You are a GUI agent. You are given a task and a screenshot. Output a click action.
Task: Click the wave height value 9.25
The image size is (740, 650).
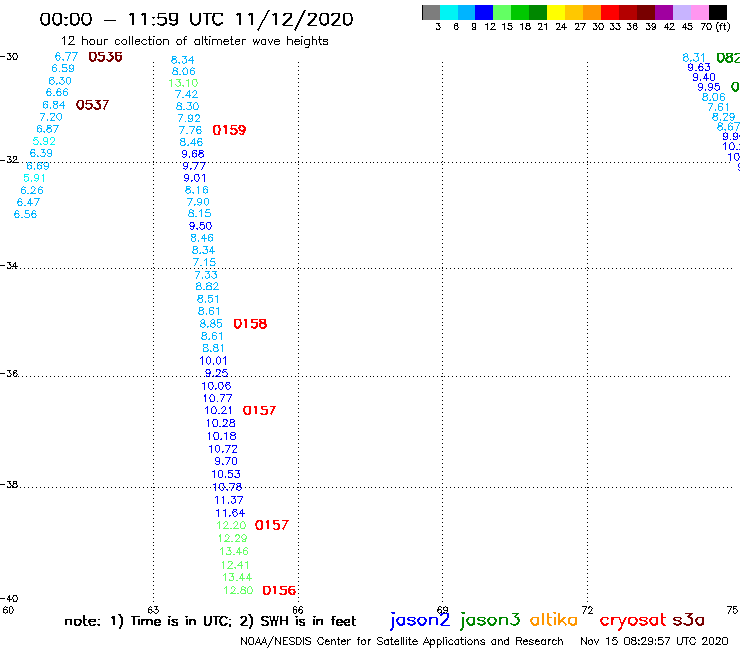[217, 373]
